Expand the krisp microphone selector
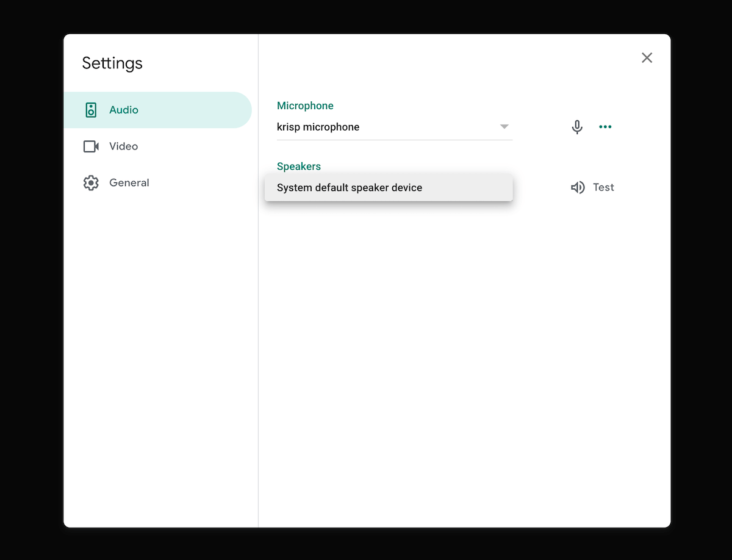Screen dimensions: 732x560 (x=394, y=126)
